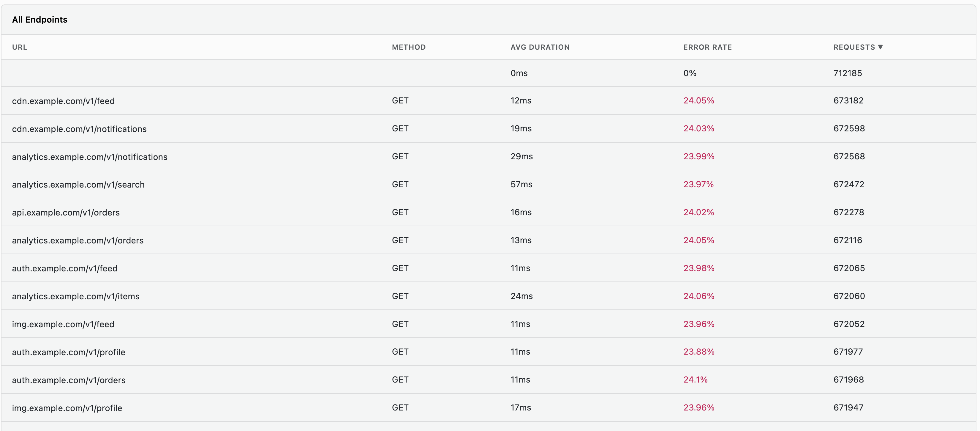Click the 671947 requests count
980x431 pixels.
[x=848, y=408]
